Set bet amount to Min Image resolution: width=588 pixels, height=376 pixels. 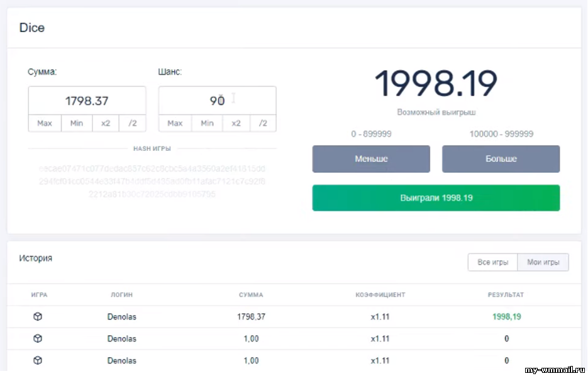click(77, 123)
